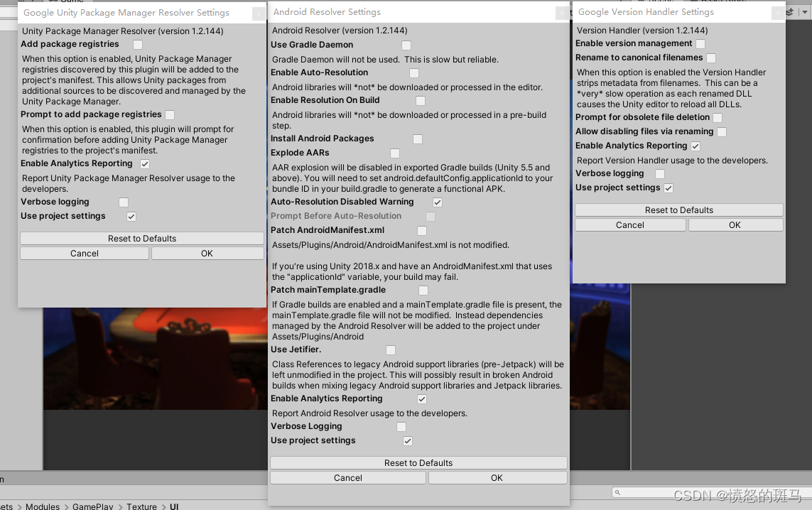
Task: Select UI folder in project breadcrumb
Action: 174,506
